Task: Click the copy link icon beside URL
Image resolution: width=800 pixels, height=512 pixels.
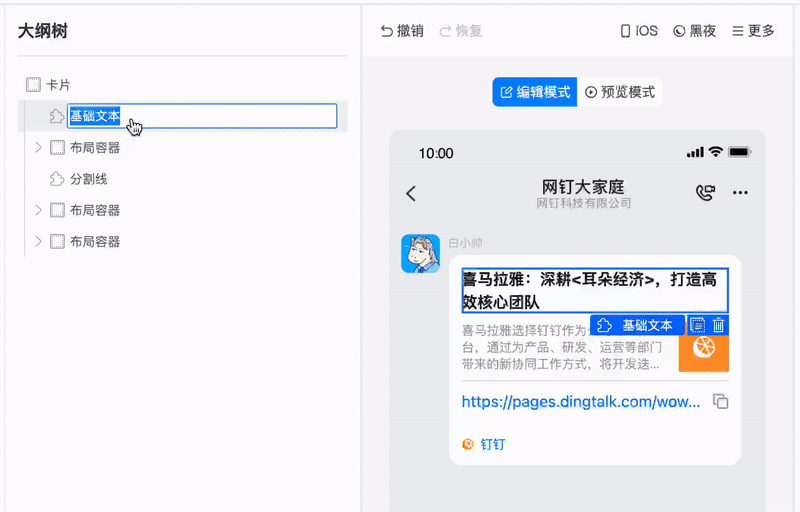Action: 720,401
